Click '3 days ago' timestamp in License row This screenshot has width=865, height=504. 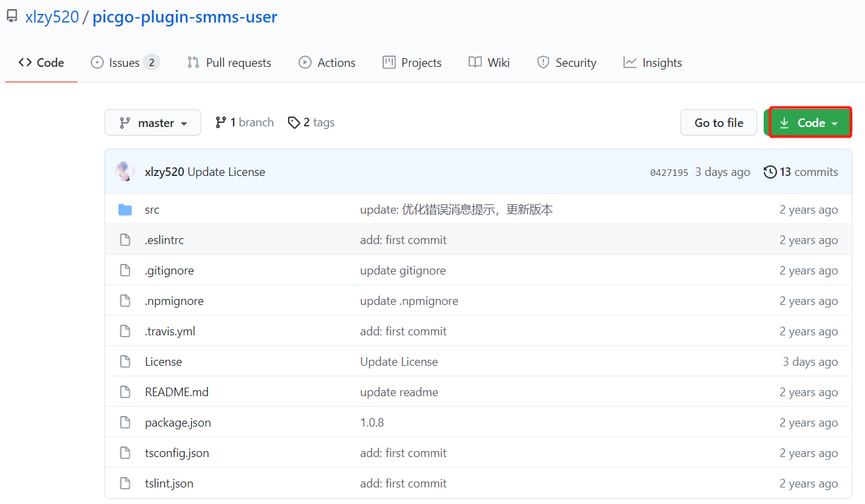pos(810,362)
